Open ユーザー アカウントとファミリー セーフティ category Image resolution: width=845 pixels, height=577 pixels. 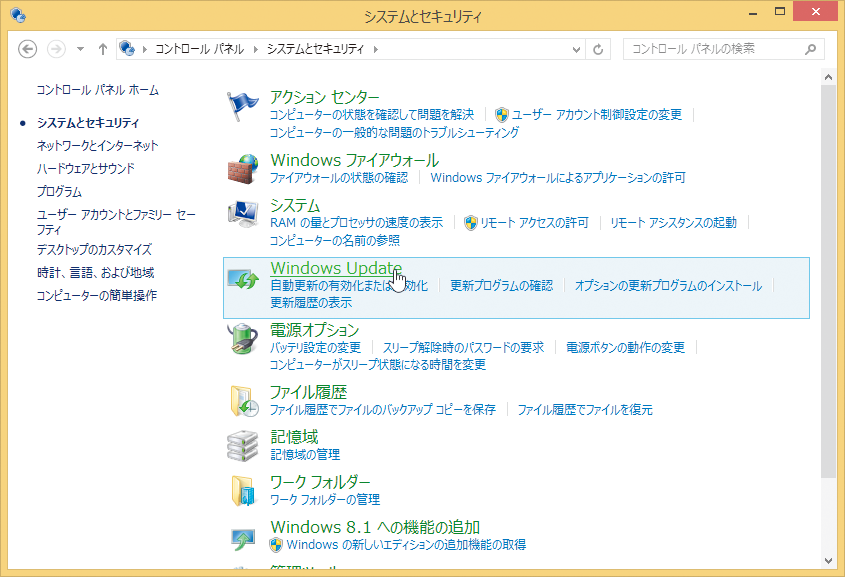point(116,222)
